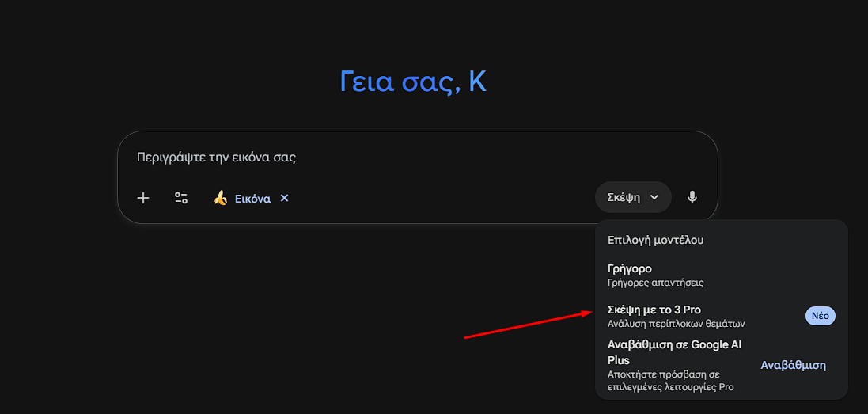Select the Γρήγορο model option
Screen dimensions: 868x414
(x=721, y=275)
